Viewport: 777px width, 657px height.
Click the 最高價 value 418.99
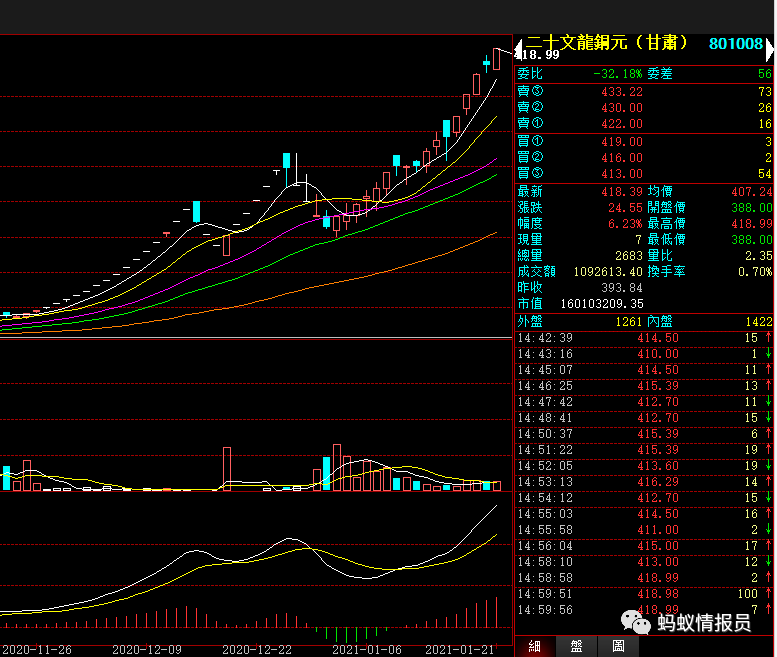752,223
